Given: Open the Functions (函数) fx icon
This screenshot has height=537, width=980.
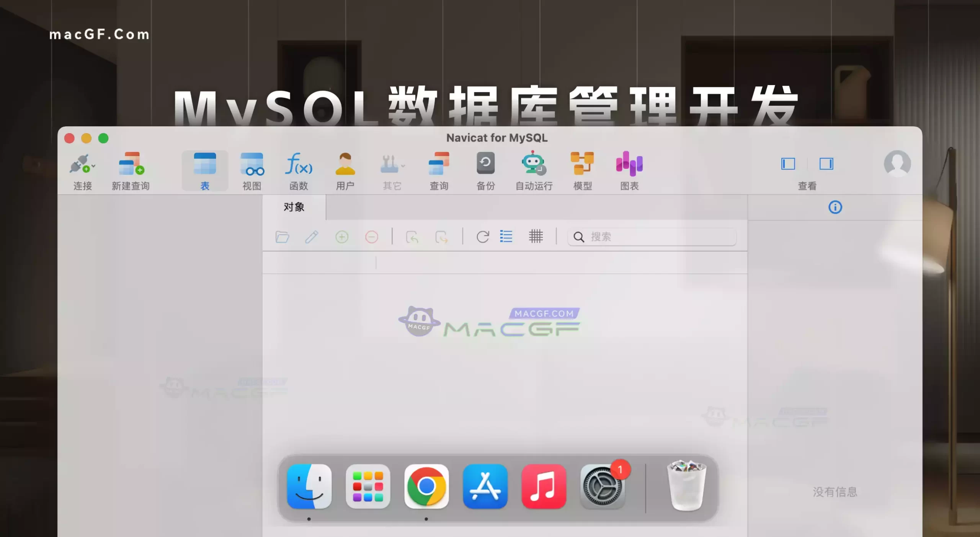Looking at the screenshot, I should [299, 165].
